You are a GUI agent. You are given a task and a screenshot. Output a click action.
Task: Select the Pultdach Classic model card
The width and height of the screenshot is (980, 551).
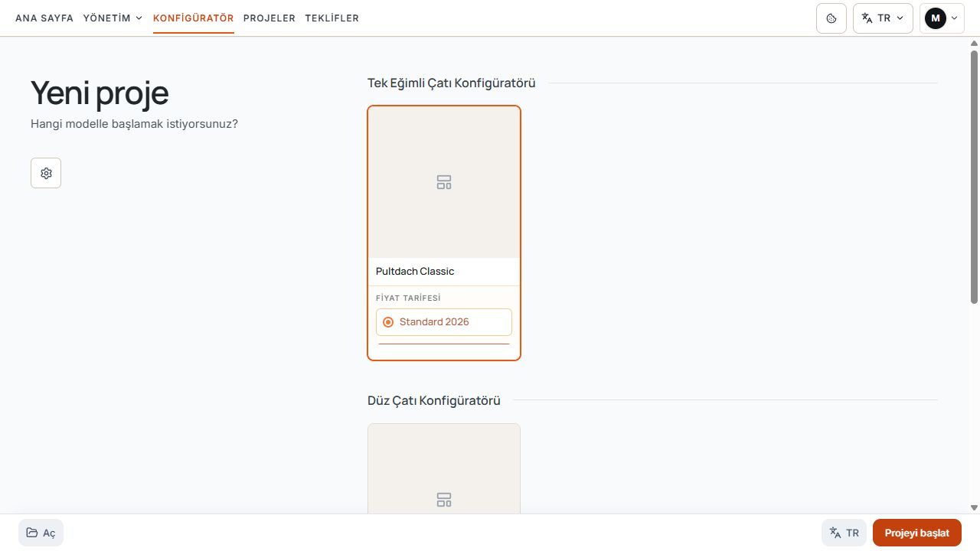444,233
